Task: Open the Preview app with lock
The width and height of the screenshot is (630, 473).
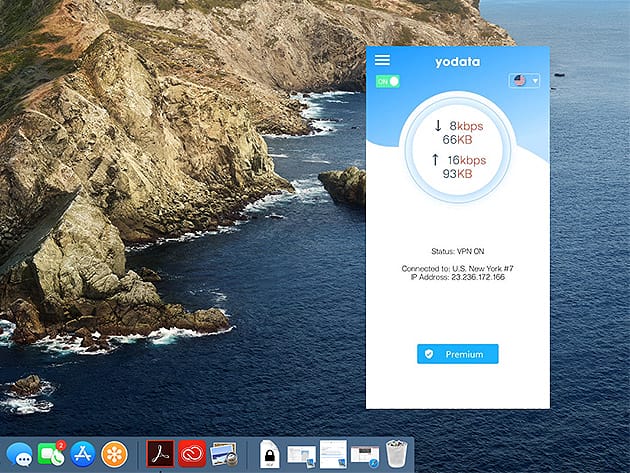Action: (x=225, y=455)
